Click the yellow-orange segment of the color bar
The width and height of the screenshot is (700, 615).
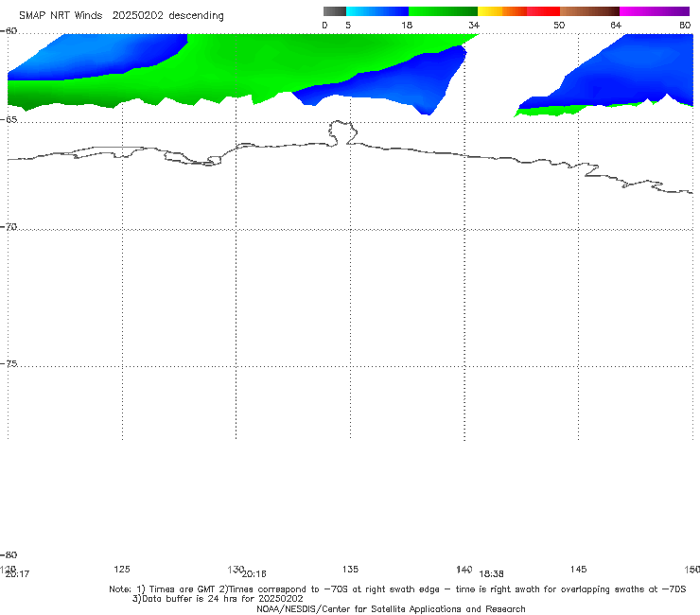pos(502,11)
